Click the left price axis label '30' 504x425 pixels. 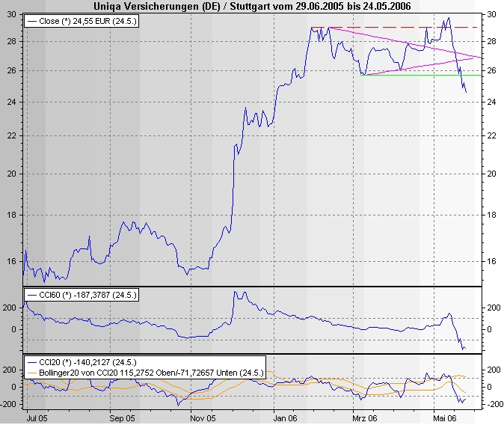(11, 14)
